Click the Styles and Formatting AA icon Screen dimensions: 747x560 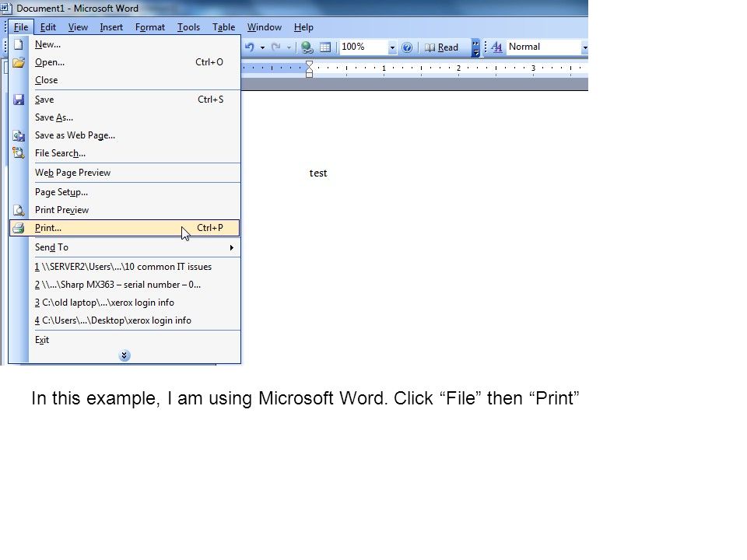(497, 47)
